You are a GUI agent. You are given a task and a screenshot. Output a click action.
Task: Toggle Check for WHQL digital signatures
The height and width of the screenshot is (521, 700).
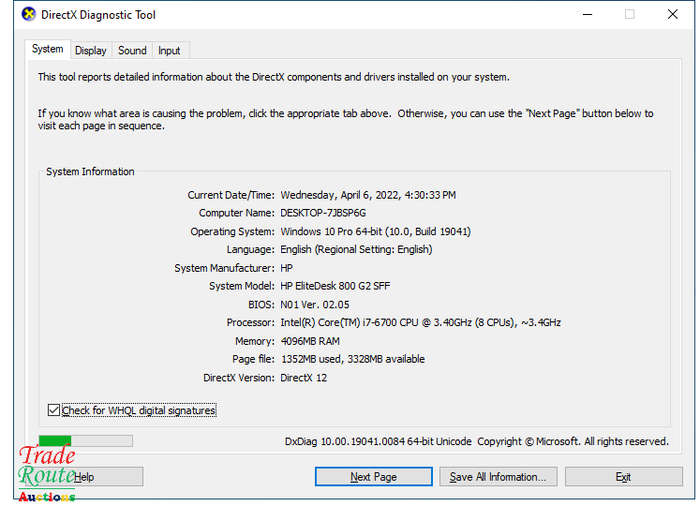pyautogui.click(x=54, y=410)
